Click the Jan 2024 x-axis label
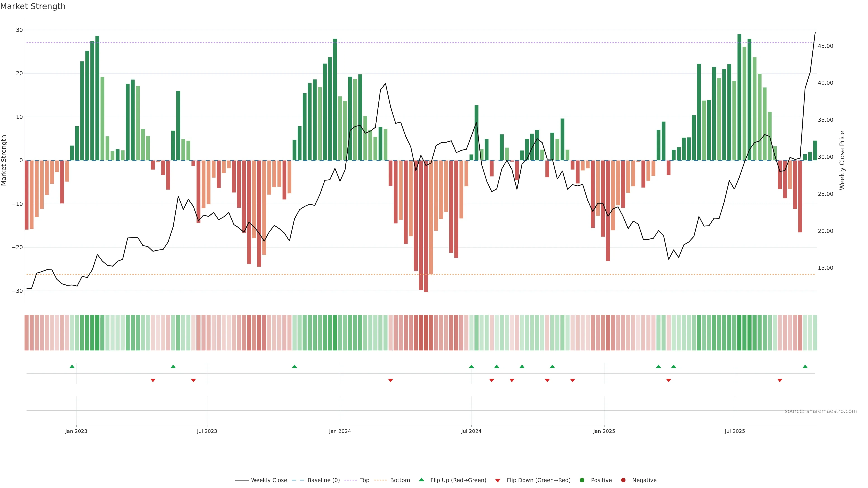Viewport: 868px width, 488px height. (340, 431)
